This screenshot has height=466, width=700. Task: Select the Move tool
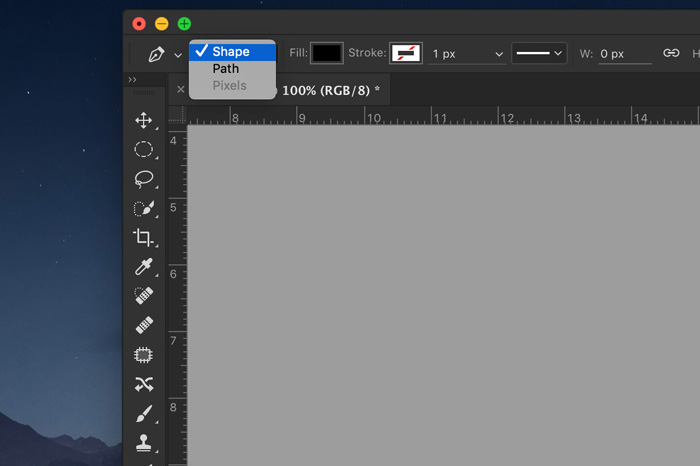point(143,120)
